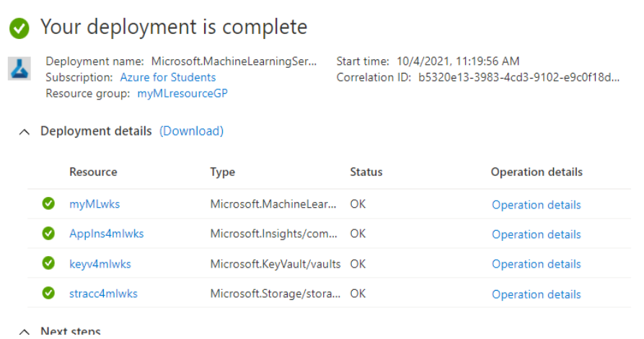This screenshot has width=644, height=339.
Task: Select the Microsoft.Storage/stora... type cell
Action: [x=275, y=294]
